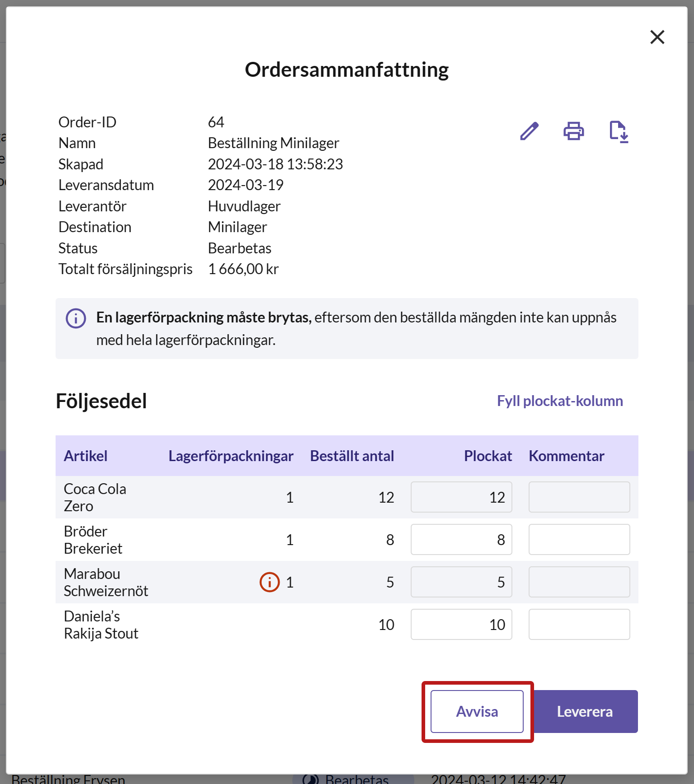Click the Lagerförpackningar column header
Viewport: 694px width, 784px height.
coord(231,456)
